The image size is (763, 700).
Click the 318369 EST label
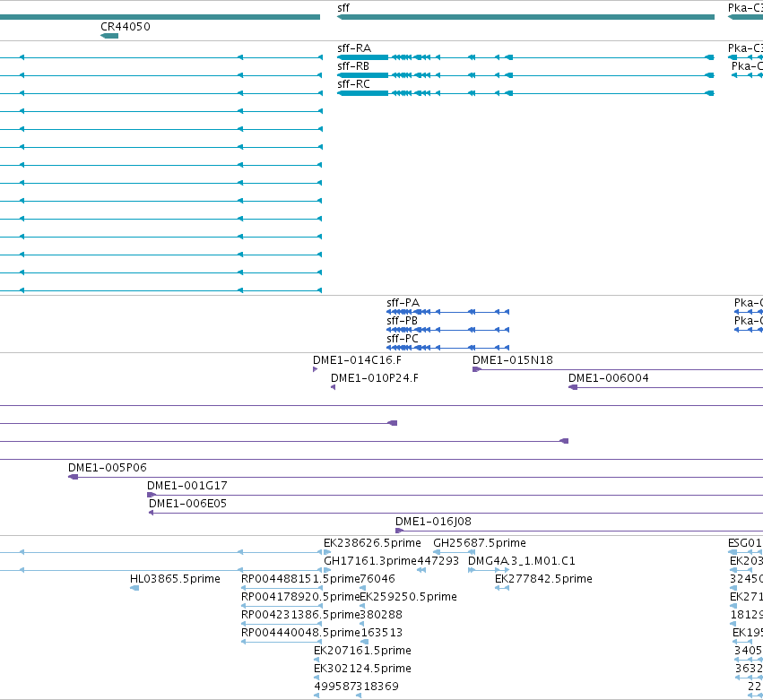coord(377,687)
